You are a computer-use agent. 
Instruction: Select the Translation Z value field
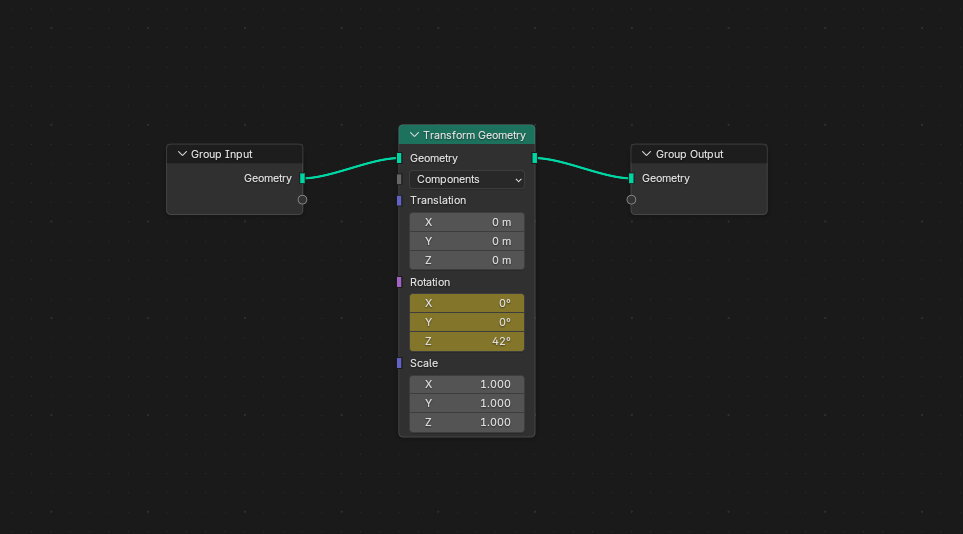click(x=467, y=260)
